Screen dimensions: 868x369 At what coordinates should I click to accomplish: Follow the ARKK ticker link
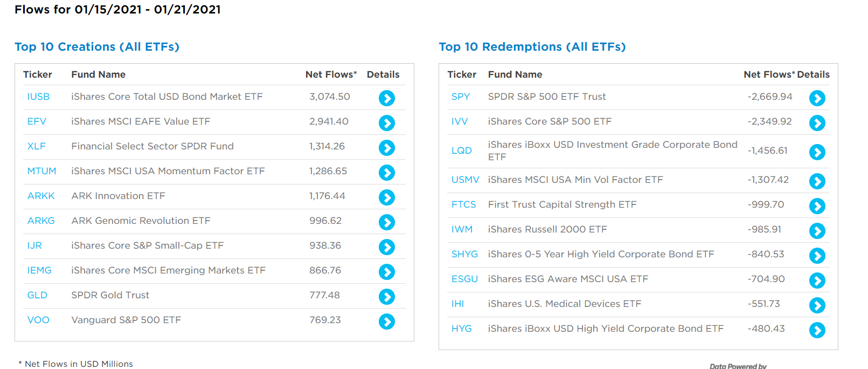41,196
